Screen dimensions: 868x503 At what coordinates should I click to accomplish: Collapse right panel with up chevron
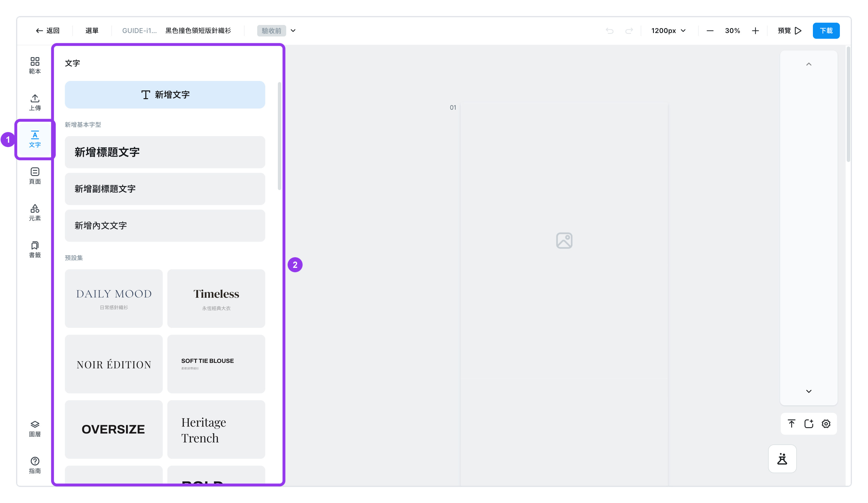point(809,64)
